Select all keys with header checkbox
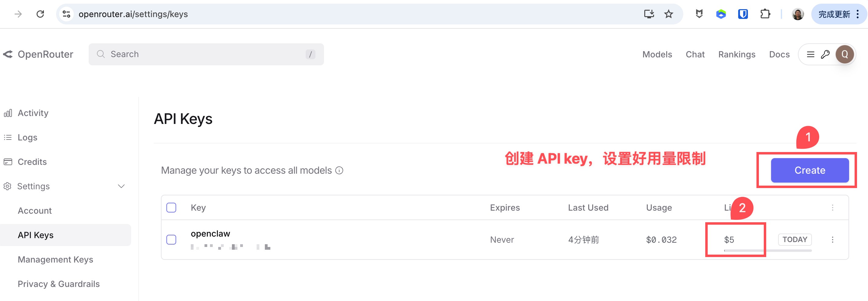This screenshot has width=868, height=301. [171, 208]
